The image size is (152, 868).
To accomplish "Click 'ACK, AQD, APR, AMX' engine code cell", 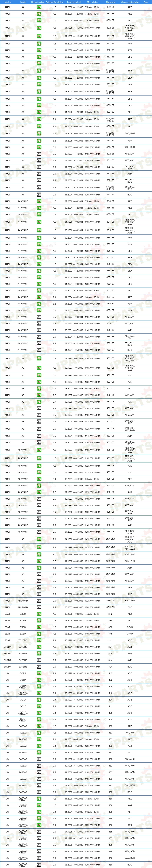I will tap(130, 548).
